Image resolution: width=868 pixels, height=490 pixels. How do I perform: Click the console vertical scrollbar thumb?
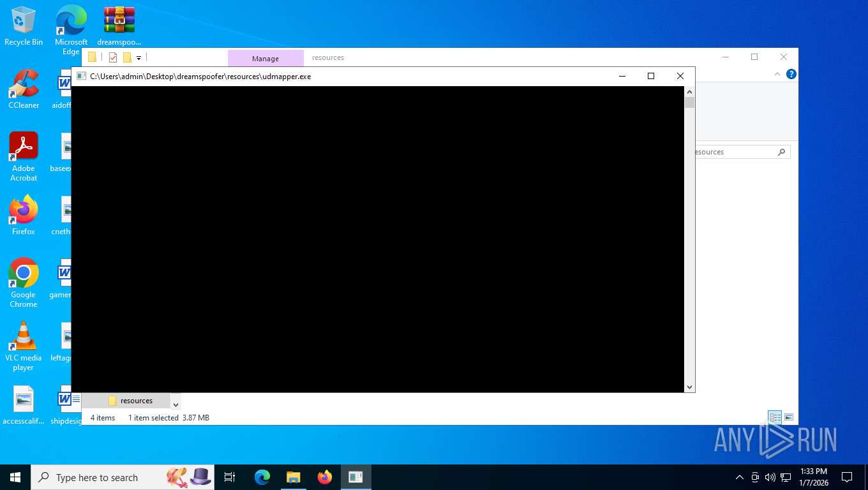pos(689,103)
